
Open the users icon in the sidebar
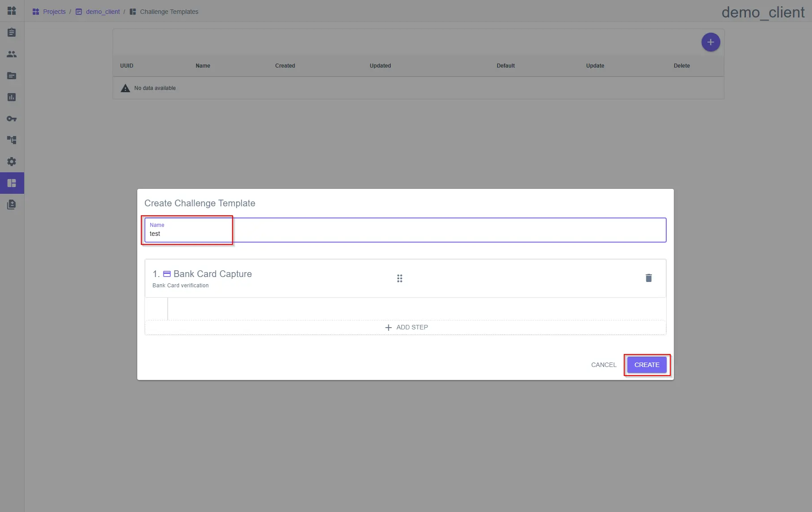point(12,54)
